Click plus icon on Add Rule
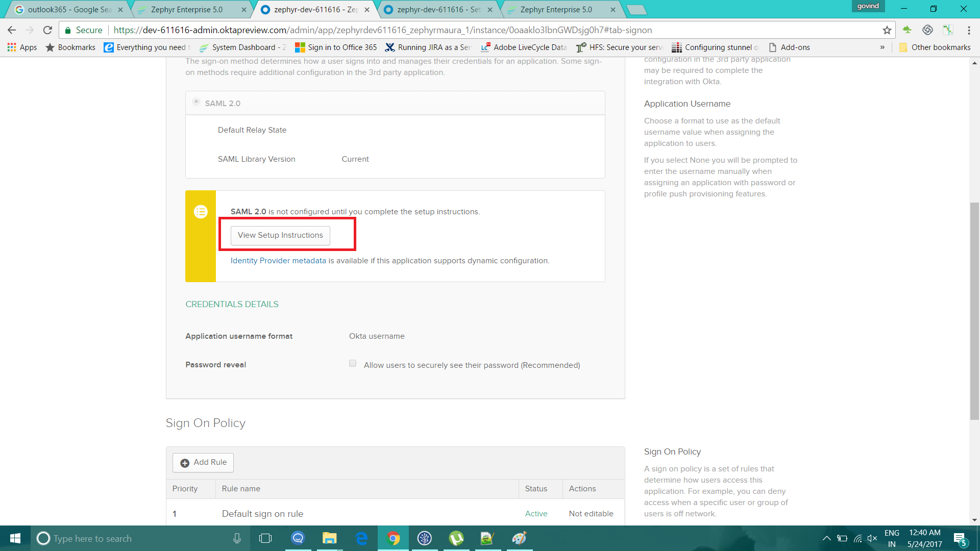Image resolution: width=980 pixels, height=551 pixels. pyautogui.click(x=185, y=463)
